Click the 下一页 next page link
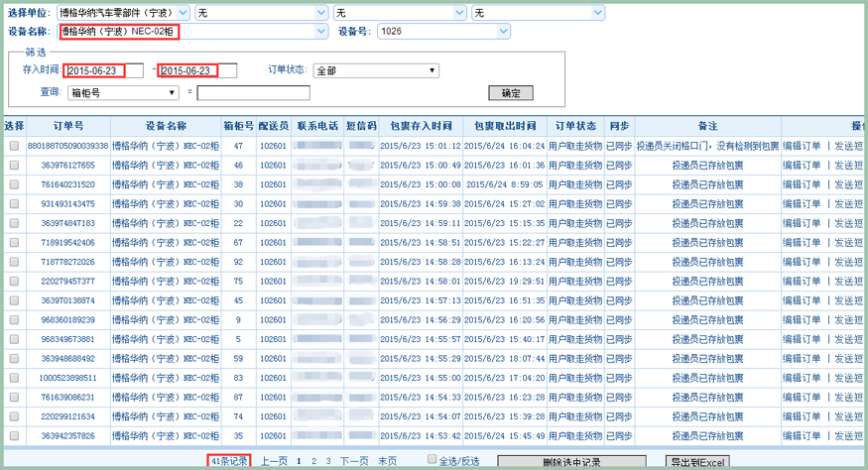The height and width of the screenshot is (470, 868). (354, 461)
